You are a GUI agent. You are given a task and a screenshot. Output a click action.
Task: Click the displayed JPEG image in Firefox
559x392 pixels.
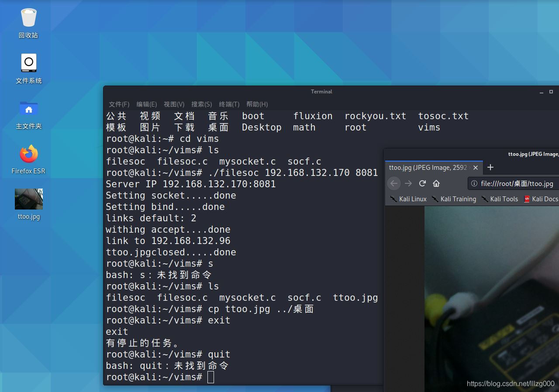pos(492,299)
